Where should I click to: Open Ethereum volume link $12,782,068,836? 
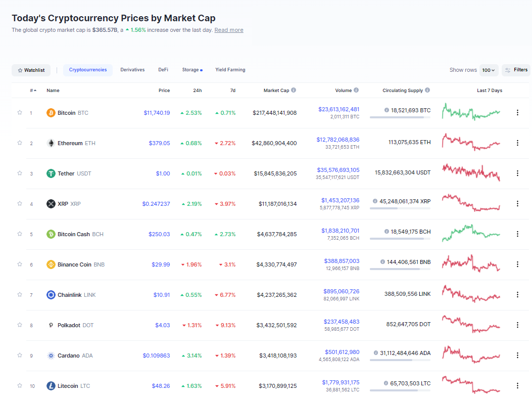(338, 140)
